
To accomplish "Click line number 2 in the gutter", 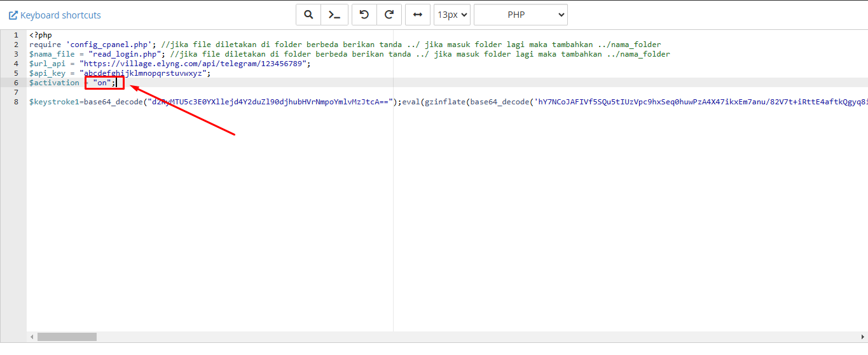I will point(16,45).
